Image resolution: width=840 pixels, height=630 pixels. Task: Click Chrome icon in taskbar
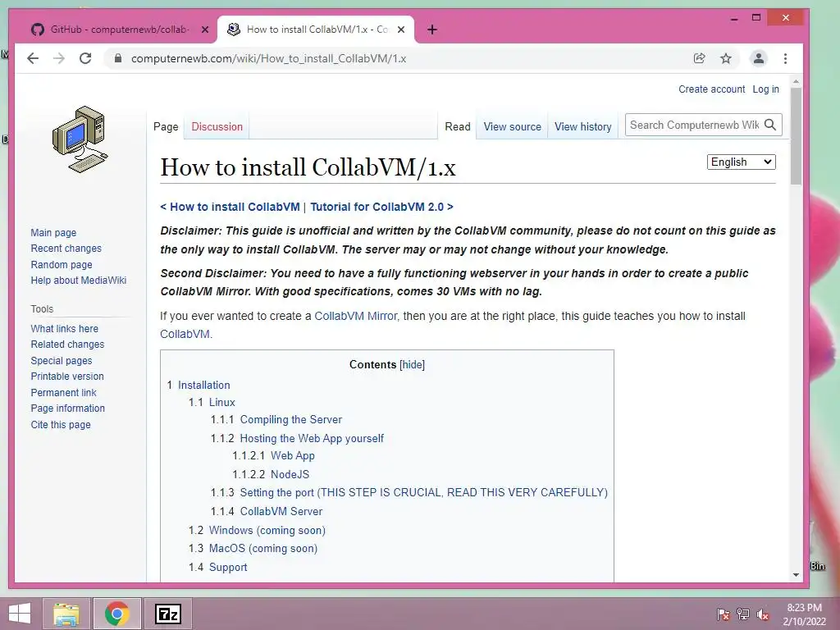coord(117,614)
